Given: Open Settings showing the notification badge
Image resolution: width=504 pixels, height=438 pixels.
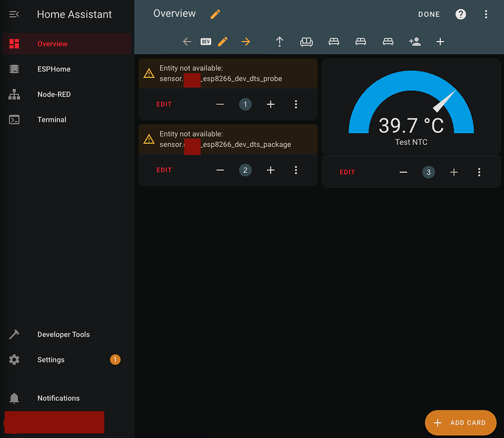Looking at the screenshot, I should (51, 360).
